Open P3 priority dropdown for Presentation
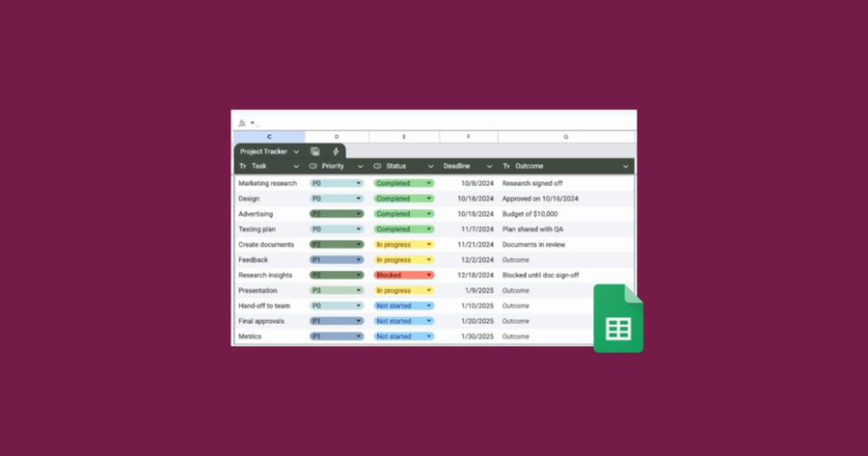The height and width of the screenshot is (456, 868). click(x=337, y=290)
